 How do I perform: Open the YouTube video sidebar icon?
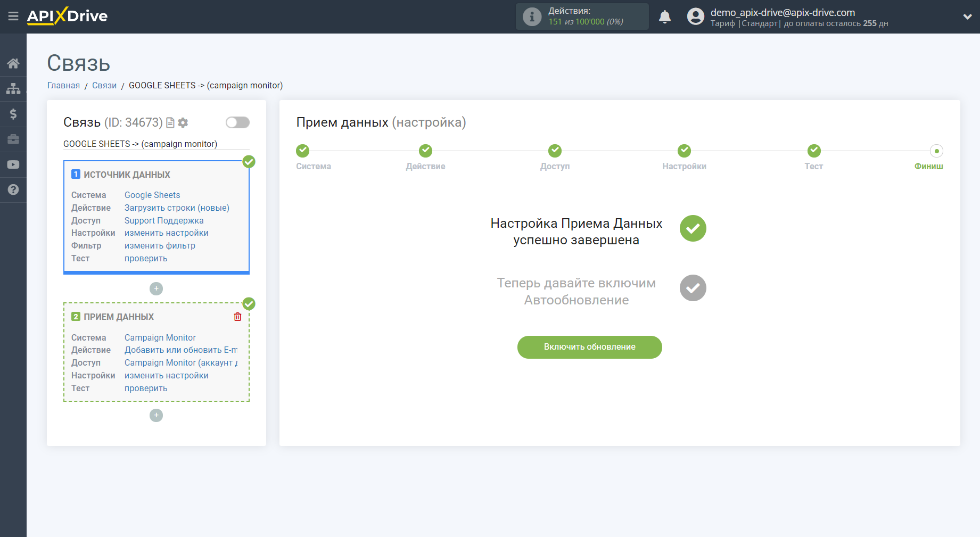(13, 164)
